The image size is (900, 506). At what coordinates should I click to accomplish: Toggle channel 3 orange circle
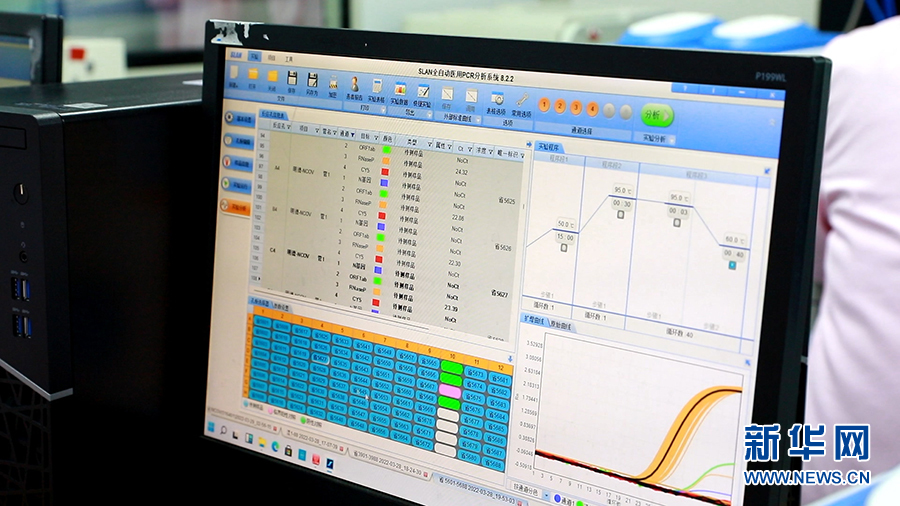click(576, 107)
